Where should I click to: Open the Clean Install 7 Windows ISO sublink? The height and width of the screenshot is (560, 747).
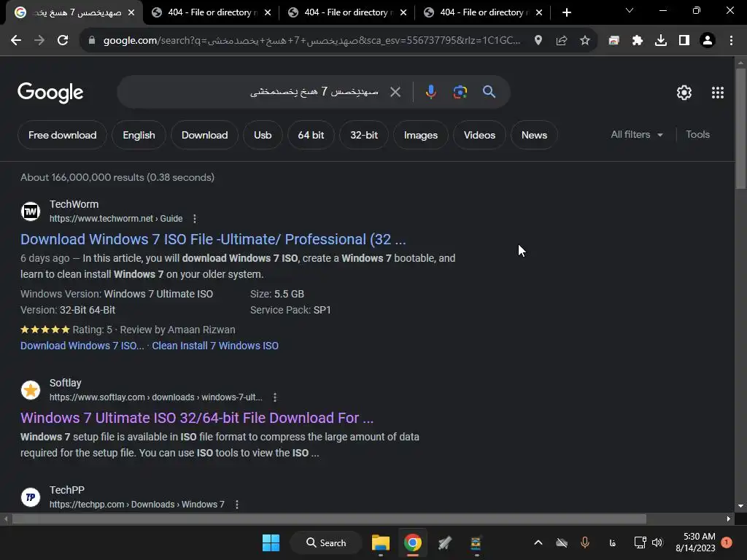coord(215,346)
